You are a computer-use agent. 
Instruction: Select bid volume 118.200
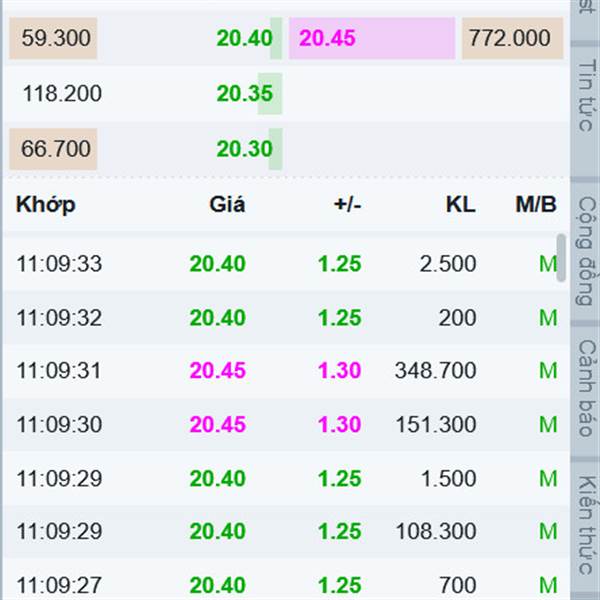point(62,94)
